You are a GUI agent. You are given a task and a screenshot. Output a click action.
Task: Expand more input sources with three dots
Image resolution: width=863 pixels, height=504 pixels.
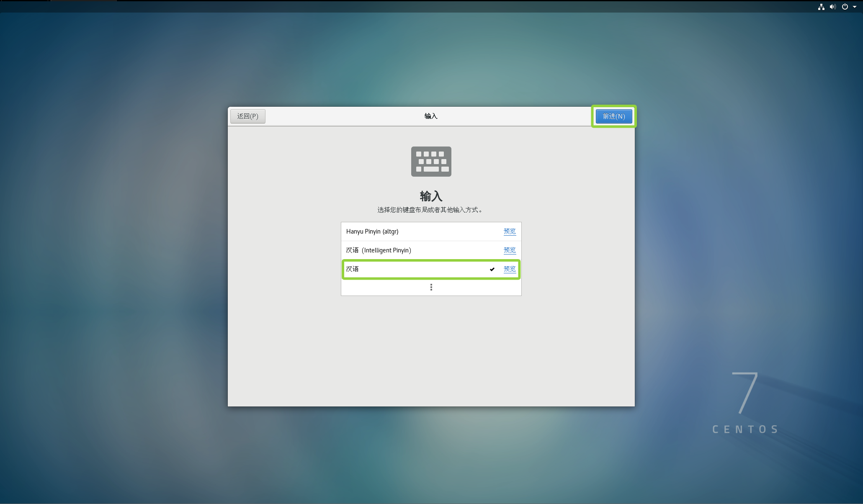[431, 287]
